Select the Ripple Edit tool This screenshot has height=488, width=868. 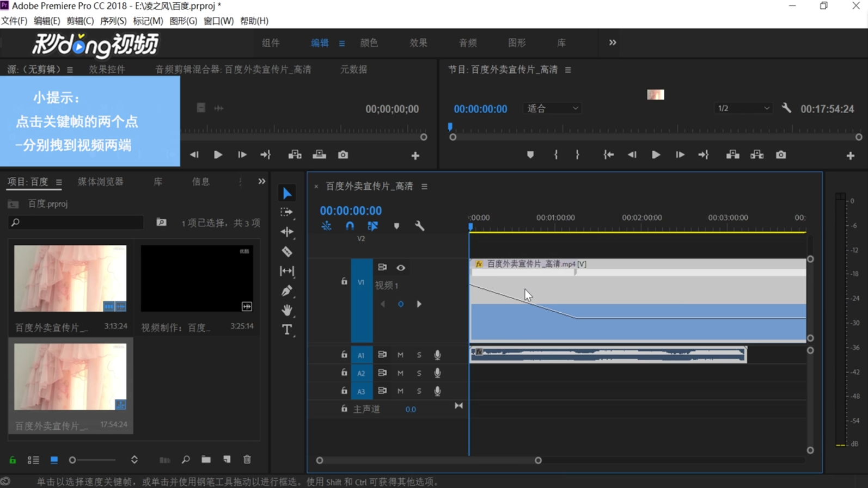tap(287, 232)
